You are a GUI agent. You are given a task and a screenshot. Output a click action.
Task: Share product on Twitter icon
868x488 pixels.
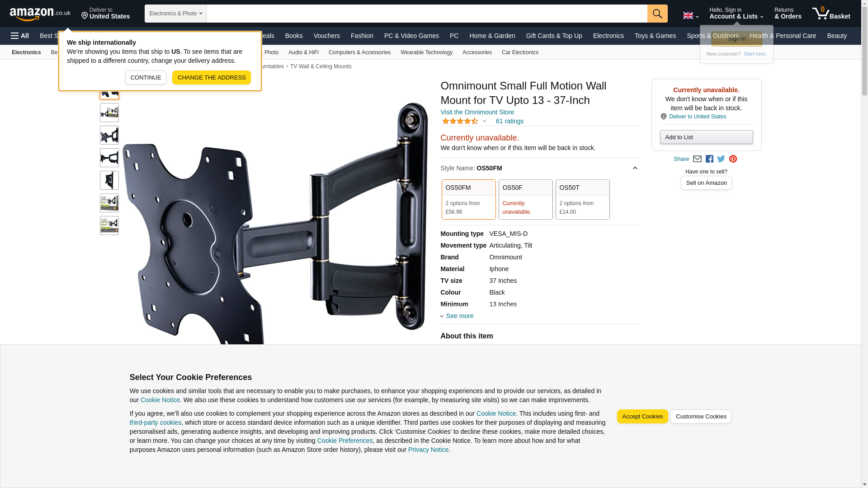tap(721, 159)
